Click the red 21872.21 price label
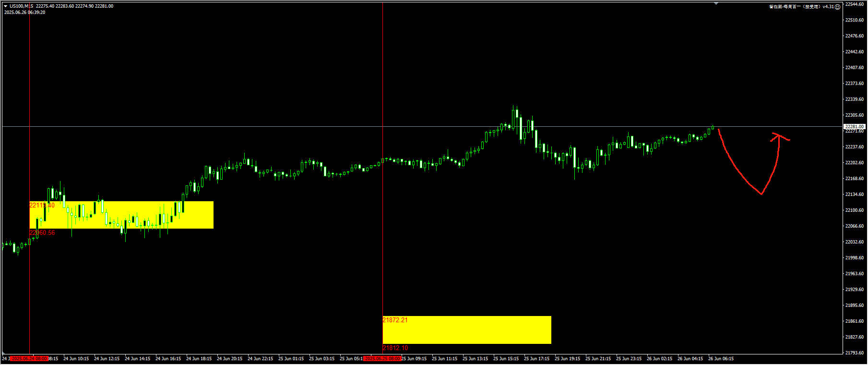 395,320
